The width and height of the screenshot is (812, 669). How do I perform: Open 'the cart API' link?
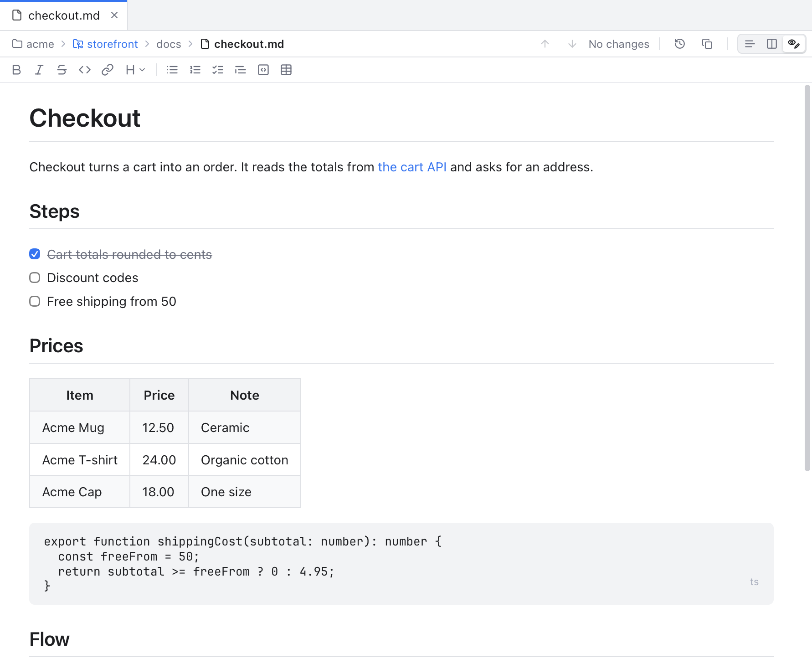[412, 167]
